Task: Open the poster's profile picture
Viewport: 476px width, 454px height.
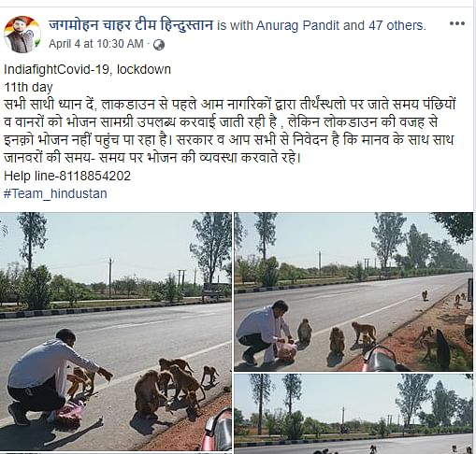Action: pyautogui.click(x=22, y=35)
